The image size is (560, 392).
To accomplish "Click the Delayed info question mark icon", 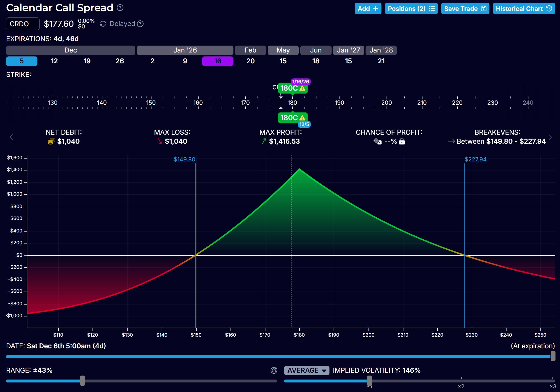I will coord(140,24).
